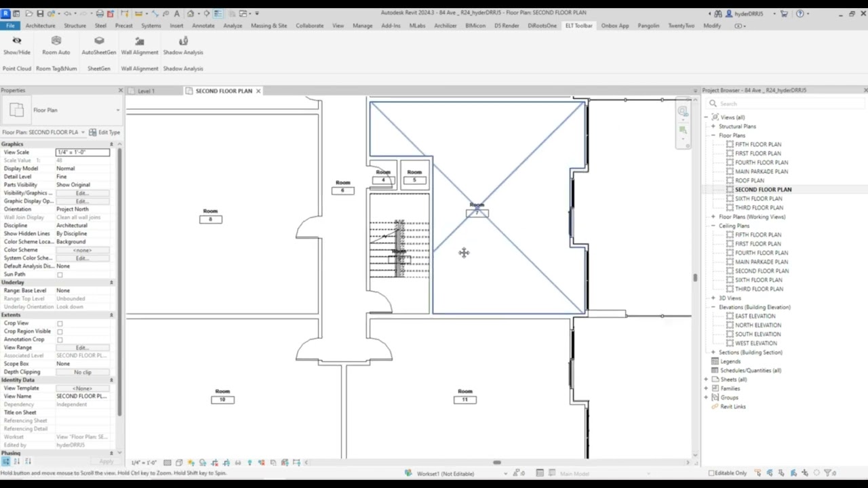This screenshot has height=488, width=868.
Task: Click the drawing area horizontal scrollbar thumb
Action: (497, 462)
